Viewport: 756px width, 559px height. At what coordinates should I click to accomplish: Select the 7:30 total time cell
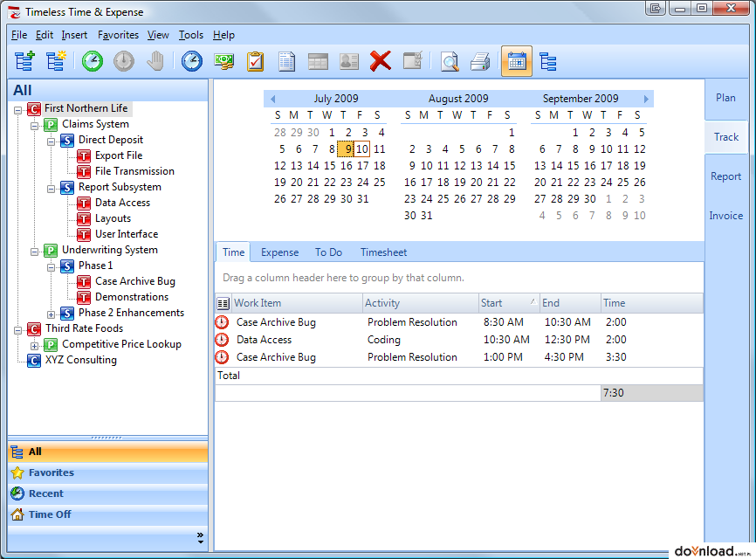tap(652, 393)
